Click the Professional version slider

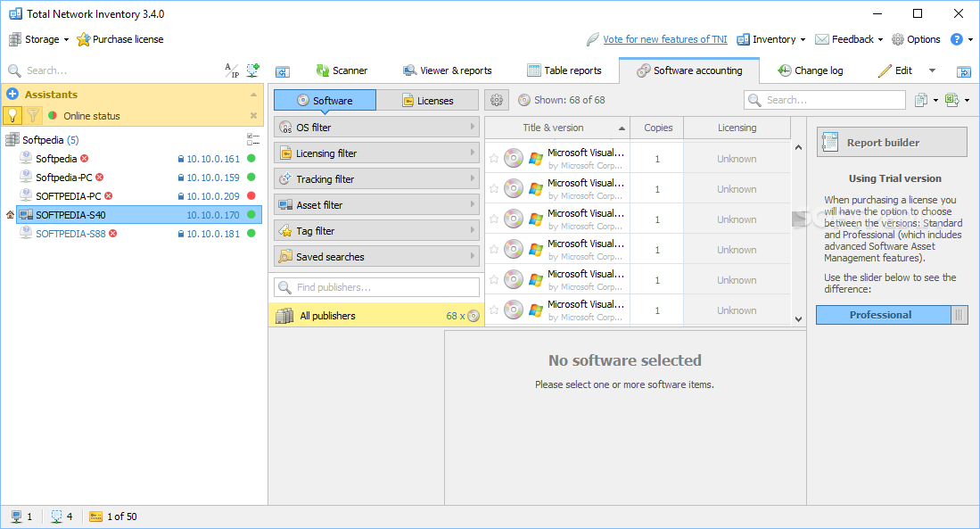pos(892,315)
